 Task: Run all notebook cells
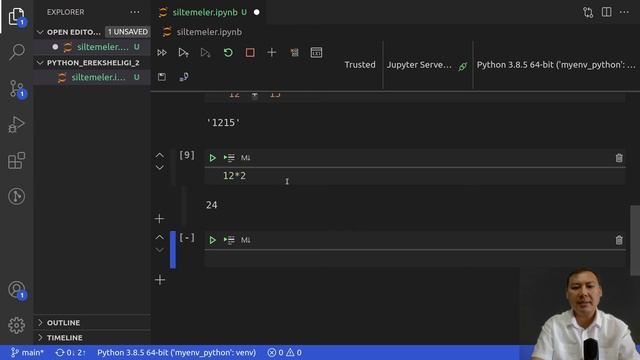coord(162,53)
